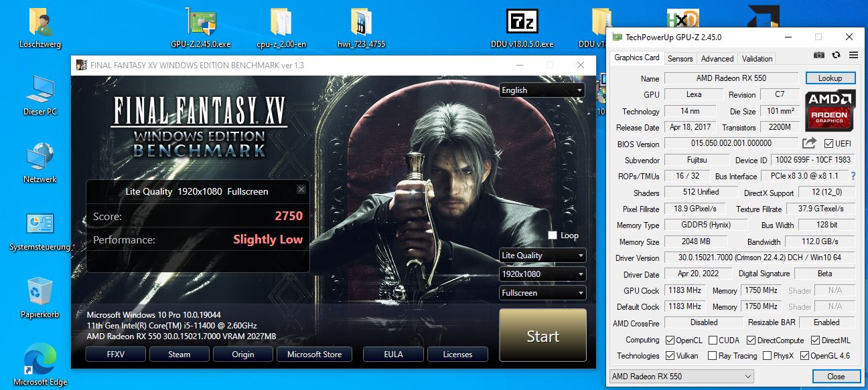
Task: Toggle the DirectML checkbox
Action: 815,340
